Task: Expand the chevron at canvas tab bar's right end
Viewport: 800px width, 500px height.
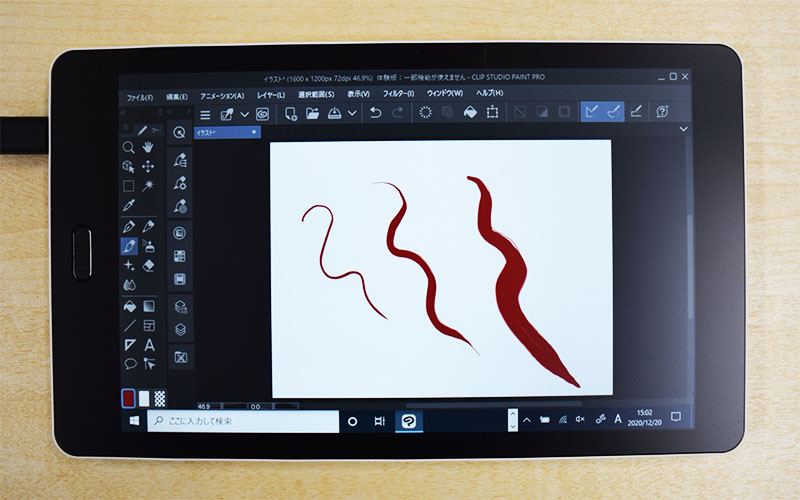Action: tap(684, 129)
